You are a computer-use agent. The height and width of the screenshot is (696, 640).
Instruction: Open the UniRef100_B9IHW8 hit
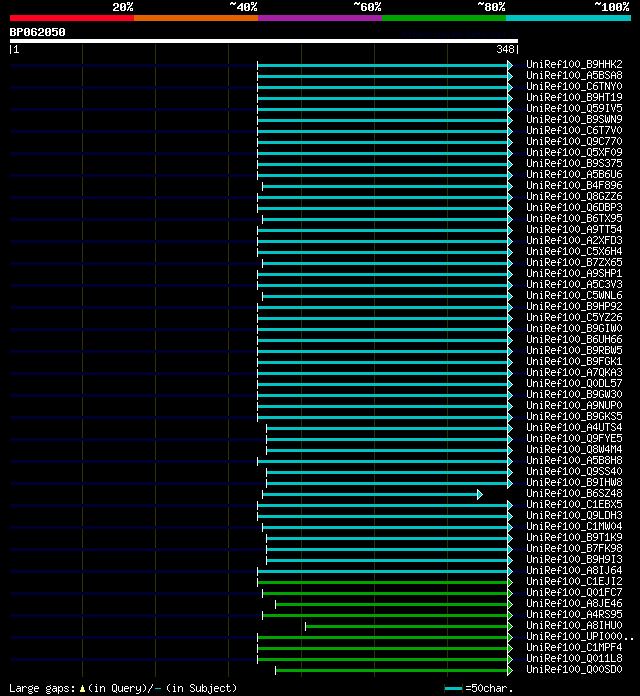[574, 482]
